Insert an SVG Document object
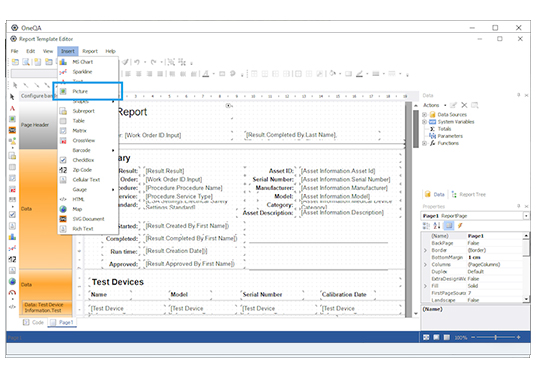This screenshot has height=374, width=538. tap(88, 219)
